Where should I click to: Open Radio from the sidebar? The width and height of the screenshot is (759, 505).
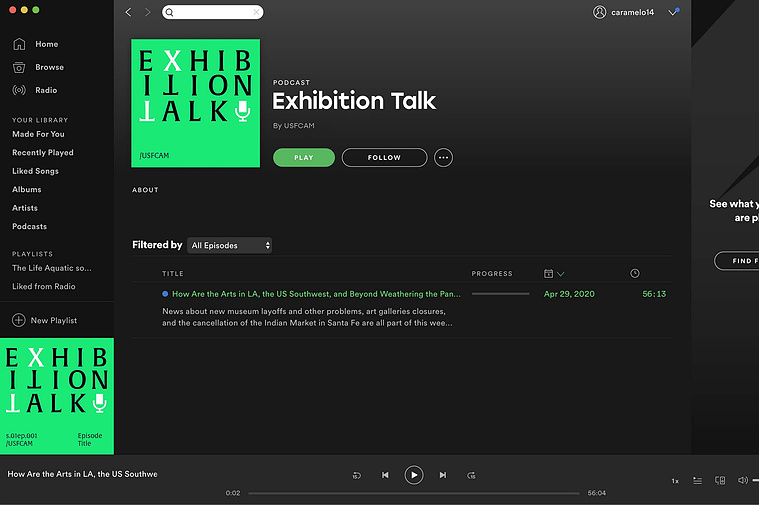(35, 90)
